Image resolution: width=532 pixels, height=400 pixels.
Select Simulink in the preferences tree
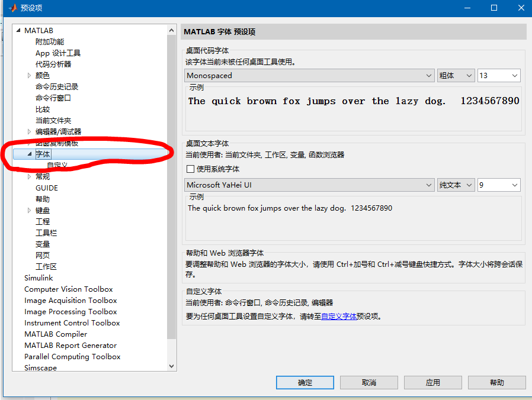[x=38, y=278]
